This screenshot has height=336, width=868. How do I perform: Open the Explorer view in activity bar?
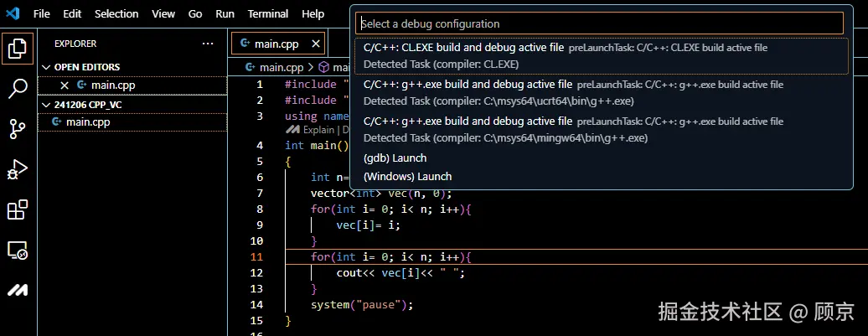coord(18,49)
